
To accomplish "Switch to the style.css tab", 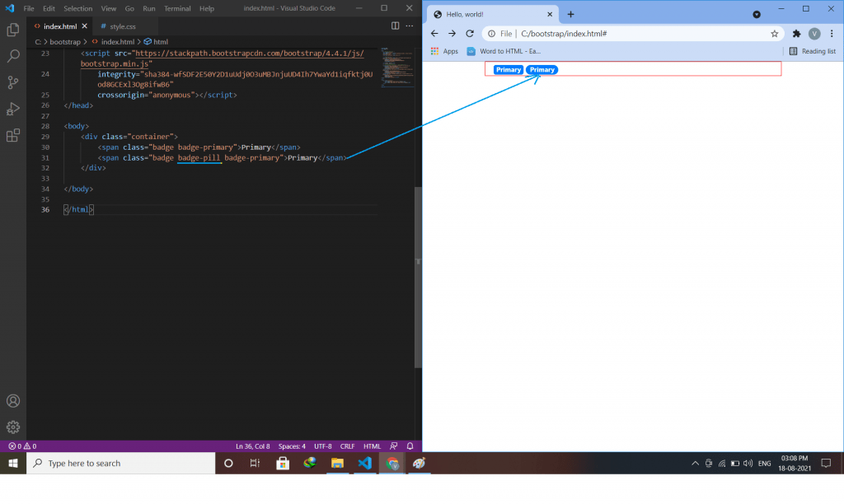I will (123, 26).
